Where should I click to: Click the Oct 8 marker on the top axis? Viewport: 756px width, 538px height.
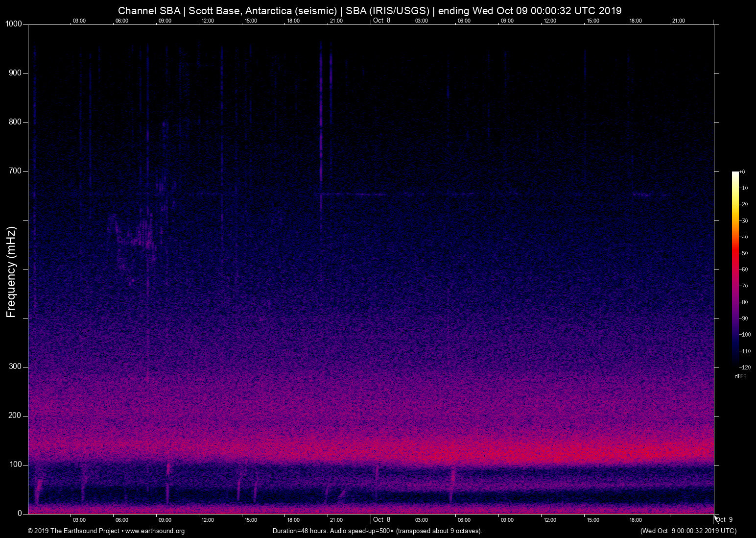(x=381, y=20)
